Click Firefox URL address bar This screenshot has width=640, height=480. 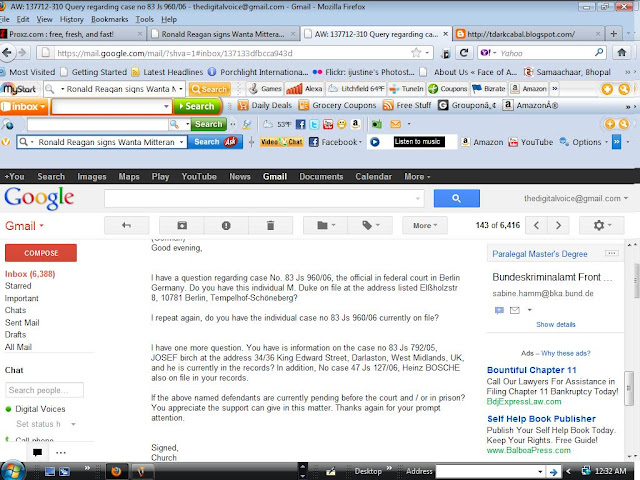[234, 53]
